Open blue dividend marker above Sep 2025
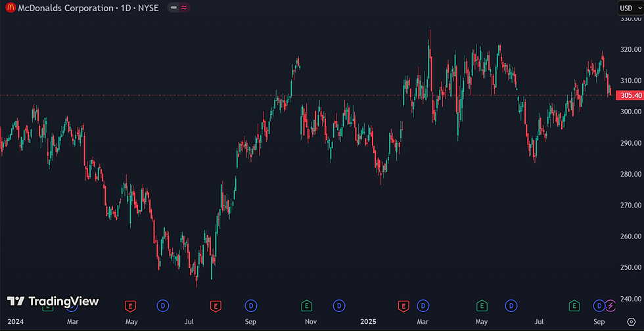The height and width of the screenshot is (331, 644). (x=599, y=305)
